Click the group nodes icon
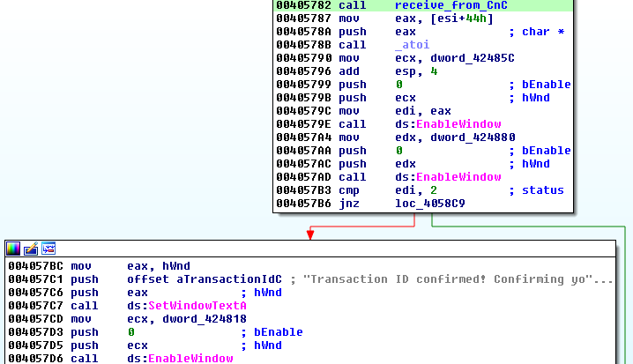633x364 pixels. [48, 249]
